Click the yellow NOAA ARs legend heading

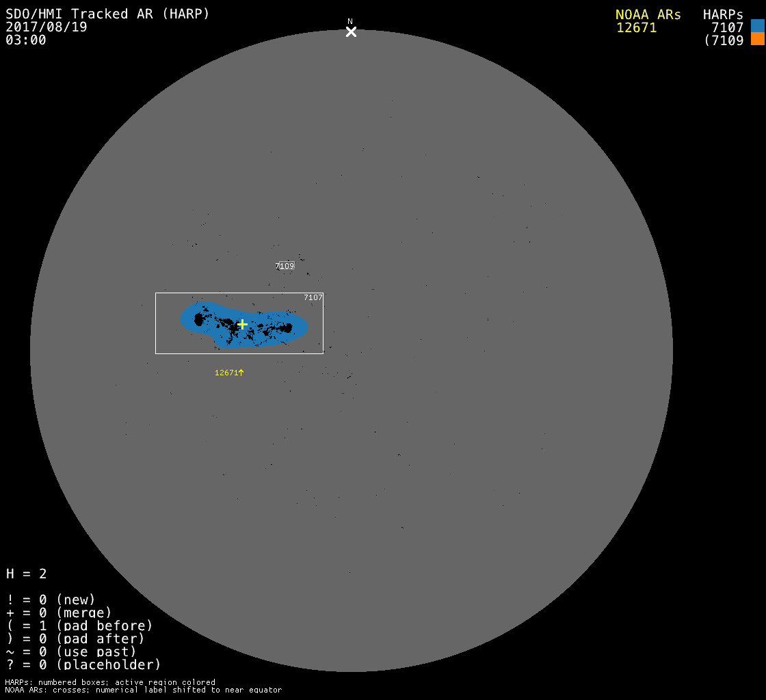click(648, 14)
